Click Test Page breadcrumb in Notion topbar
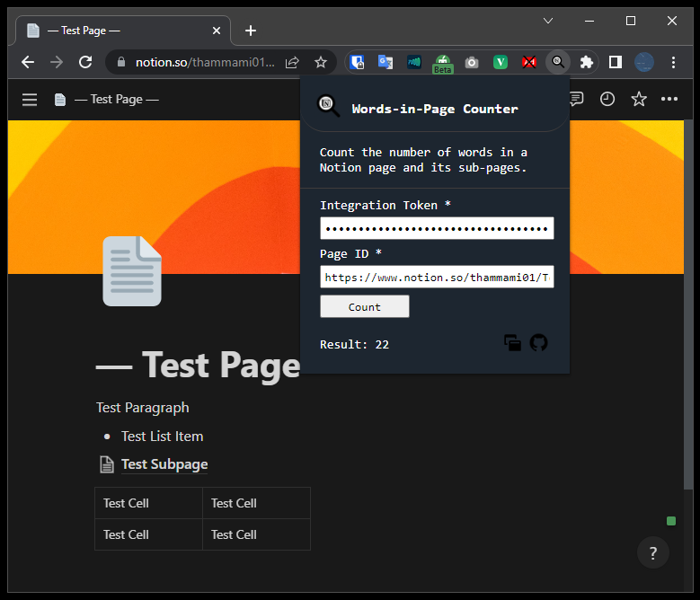This screenshot has width=700, height=600. coord(107,99)
